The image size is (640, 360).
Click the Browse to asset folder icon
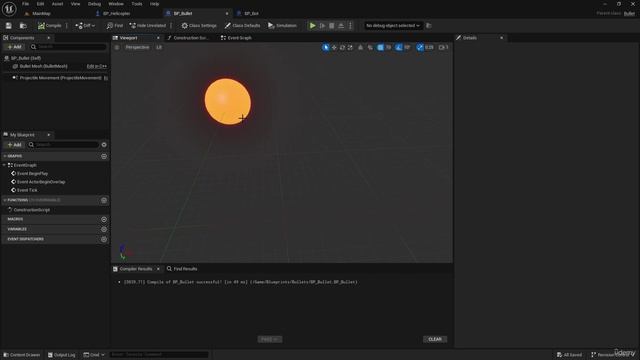pyautogui.click(x=23, y=26)
